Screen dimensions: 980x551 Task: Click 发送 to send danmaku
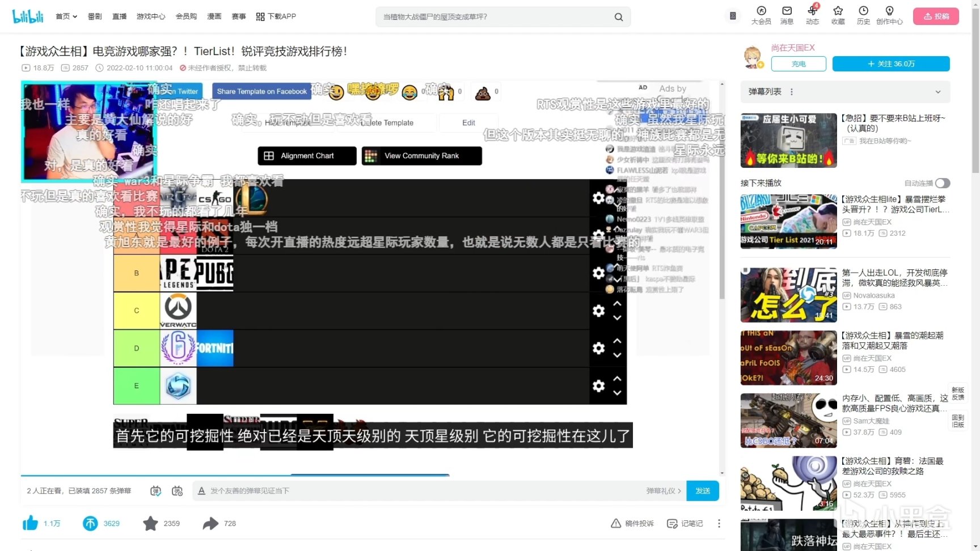click(703, 491)
